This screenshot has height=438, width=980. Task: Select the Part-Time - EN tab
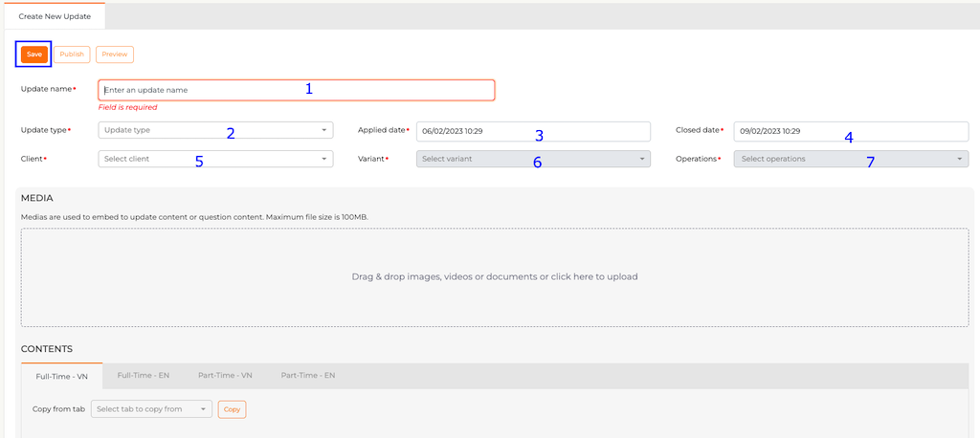[x=307, y=376]
